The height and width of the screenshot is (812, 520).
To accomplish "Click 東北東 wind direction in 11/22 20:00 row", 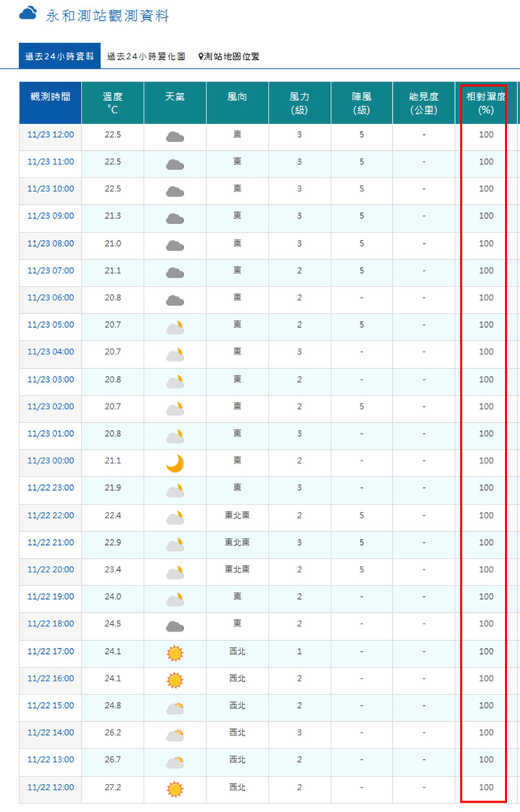I will (237, 569).
